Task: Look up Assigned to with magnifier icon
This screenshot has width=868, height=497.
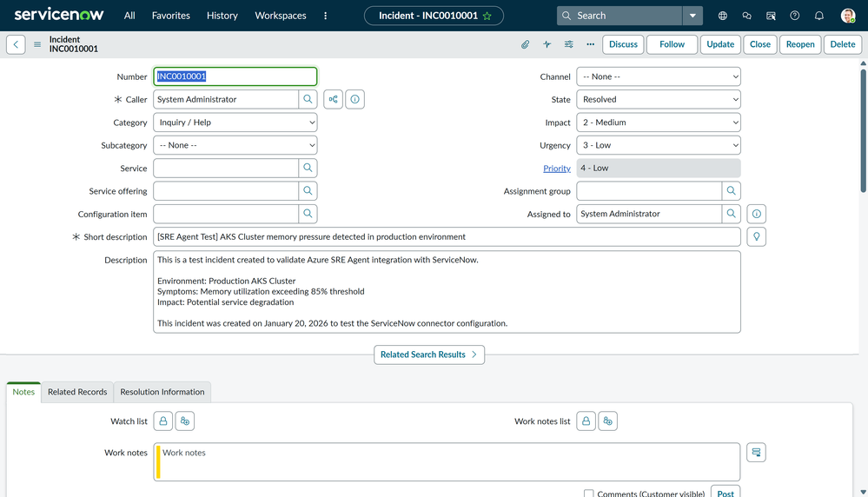Action: [732, 214]
